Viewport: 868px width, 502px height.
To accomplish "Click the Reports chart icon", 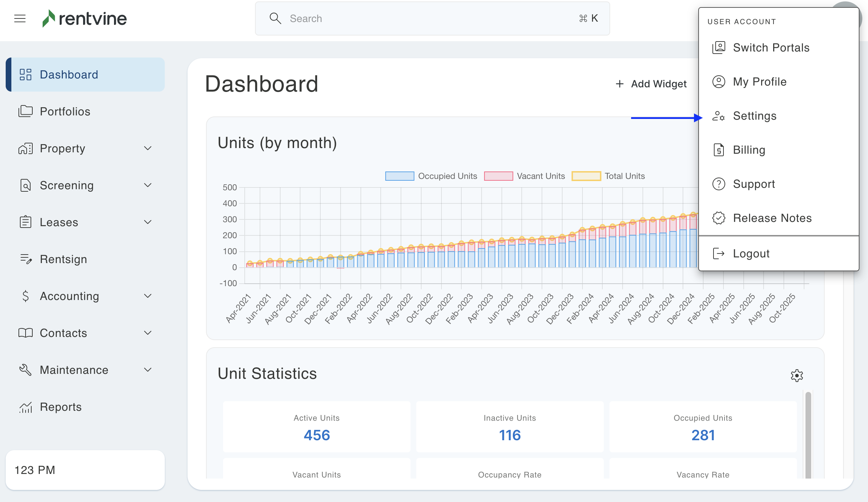I will (x=26, y=407).
